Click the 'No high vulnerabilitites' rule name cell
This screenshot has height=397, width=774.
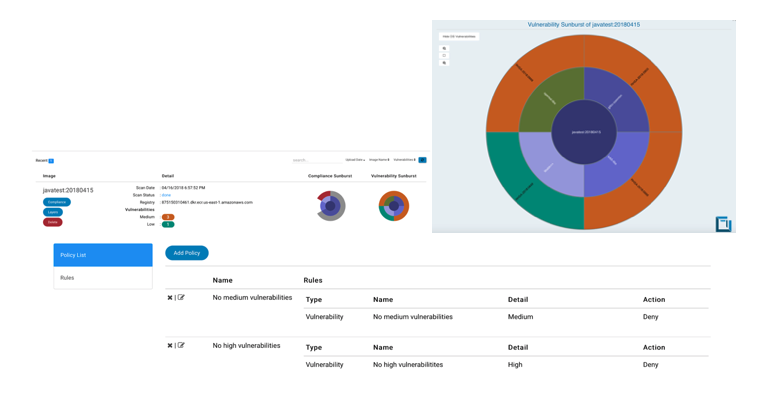point(408,364)
